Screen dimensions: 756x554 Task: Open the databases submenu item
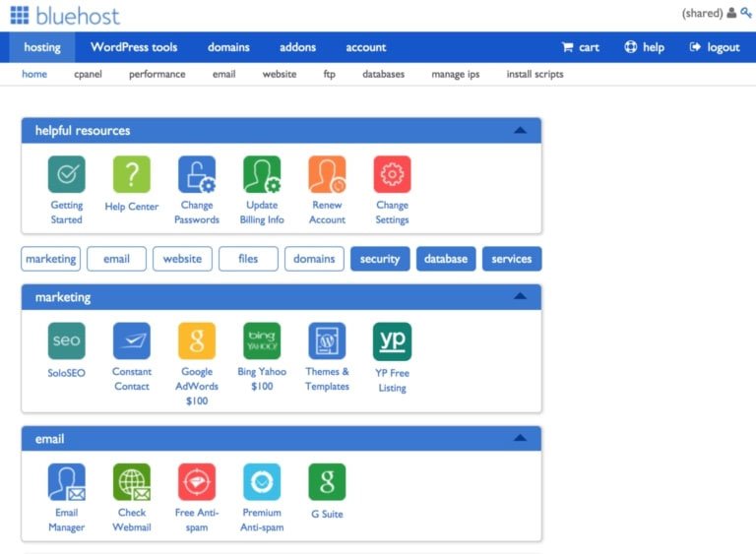pyautogui.click(x=383, y=74)
